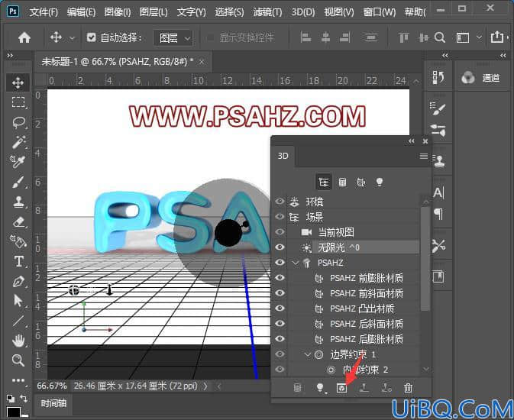Open the Move tool preset dropdown arrow
Viewport: 514px width, 420px height.
pos(72,38)
